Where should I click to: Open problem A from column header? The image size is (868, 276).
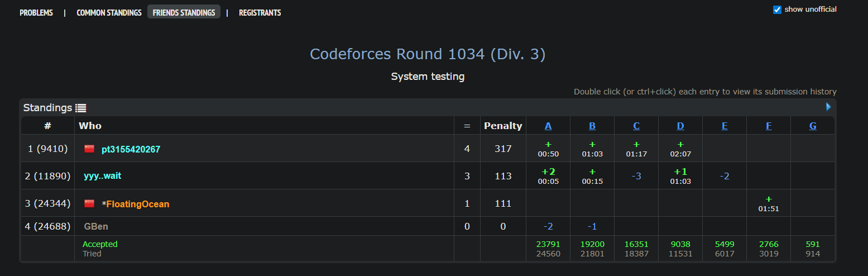click(x=548, y=126)
